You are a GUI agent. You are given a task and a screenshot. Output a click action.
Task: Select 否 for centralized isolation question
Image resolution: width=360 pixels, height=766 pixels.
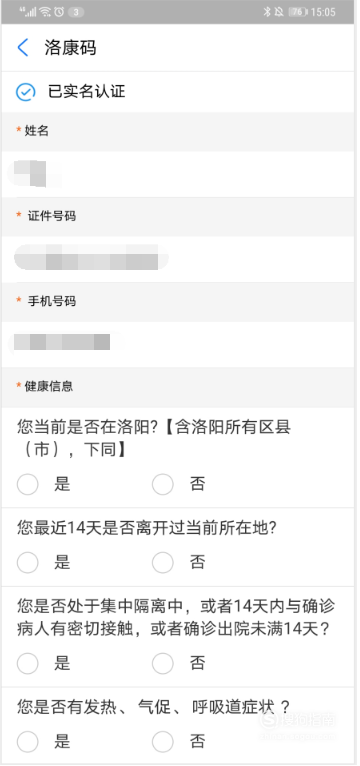(x=163, y=663)
